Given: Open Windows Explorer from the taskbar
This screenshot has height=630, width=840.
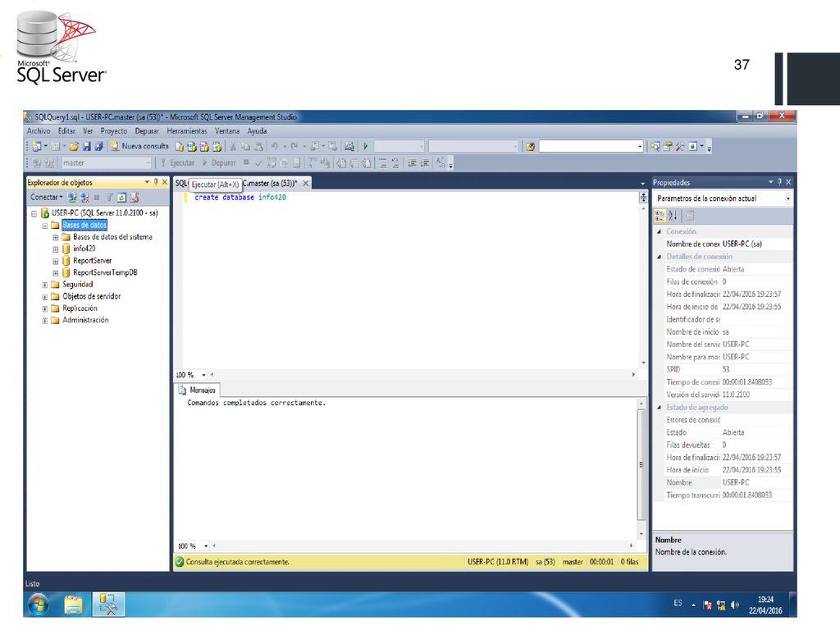Looking at the screenshot, I should 73,605.
